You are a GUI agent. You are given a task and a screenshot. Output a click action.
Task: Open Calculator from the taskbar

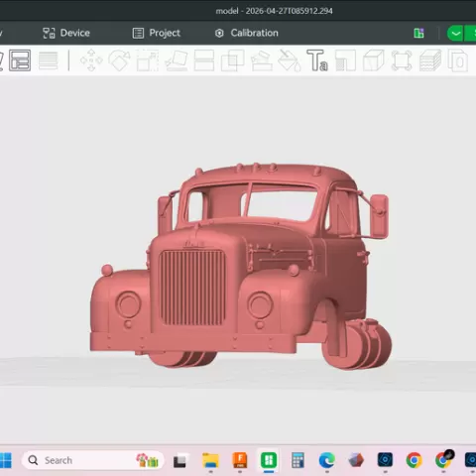pos(297,460)
